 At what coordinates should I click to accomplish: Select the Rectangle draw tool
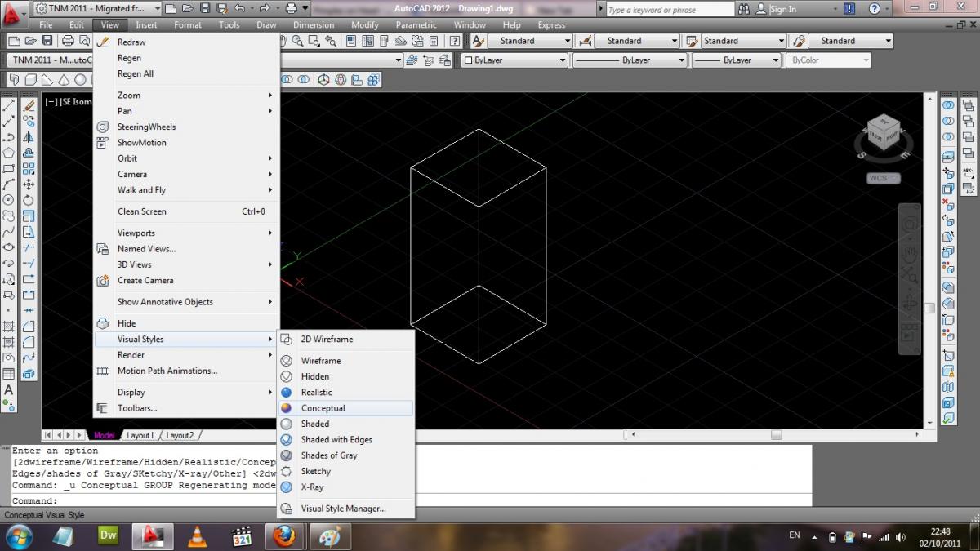click(x=8, y=168)
